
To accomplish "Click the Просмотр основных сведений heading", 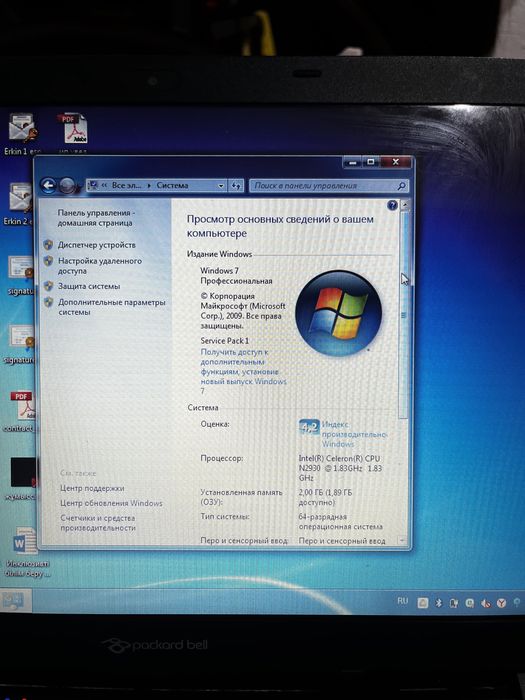I will pyautogui.click(x=280, y=226).
